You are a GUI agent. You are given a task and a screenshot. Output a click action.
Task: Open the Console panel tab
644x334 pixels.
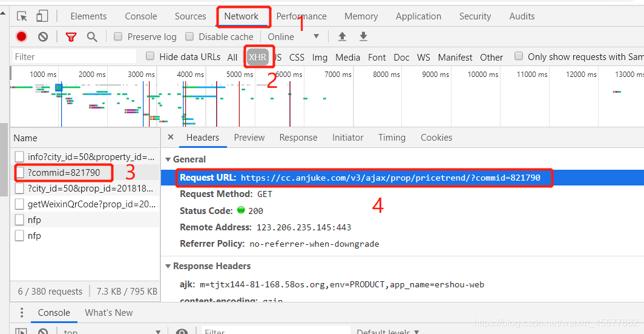[141, 16]
